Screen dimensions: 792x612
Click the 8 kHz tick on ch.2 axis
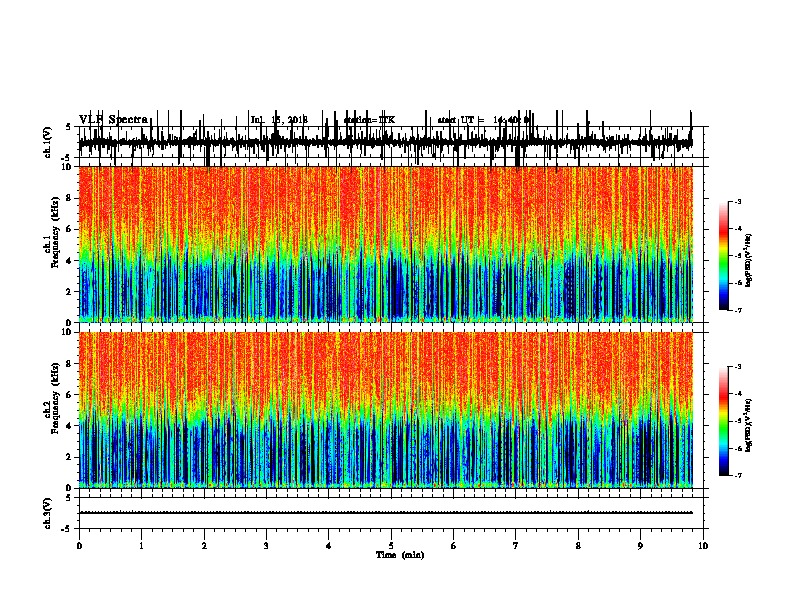tap(70, 364)
